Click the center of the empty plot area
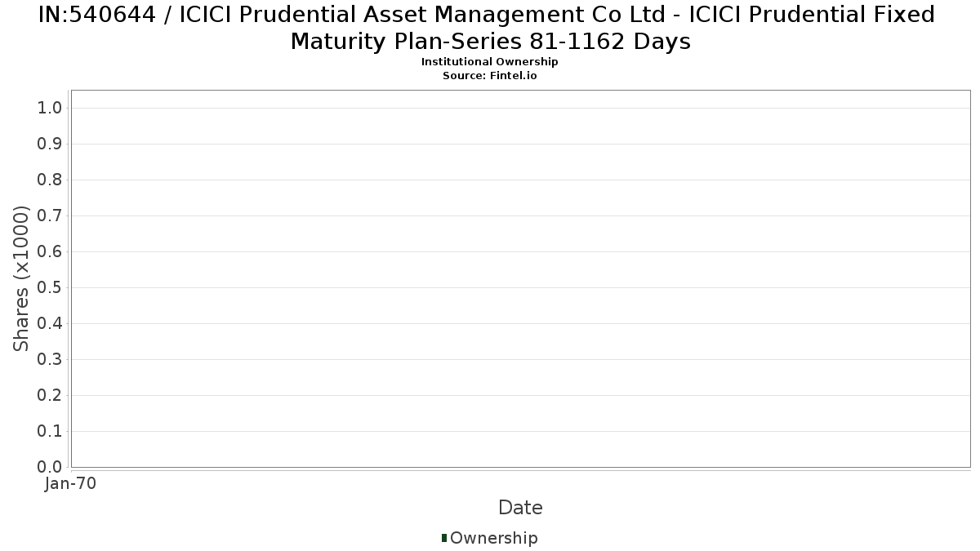This screenshot has height=551, width=980. click(x=520, y=278)
